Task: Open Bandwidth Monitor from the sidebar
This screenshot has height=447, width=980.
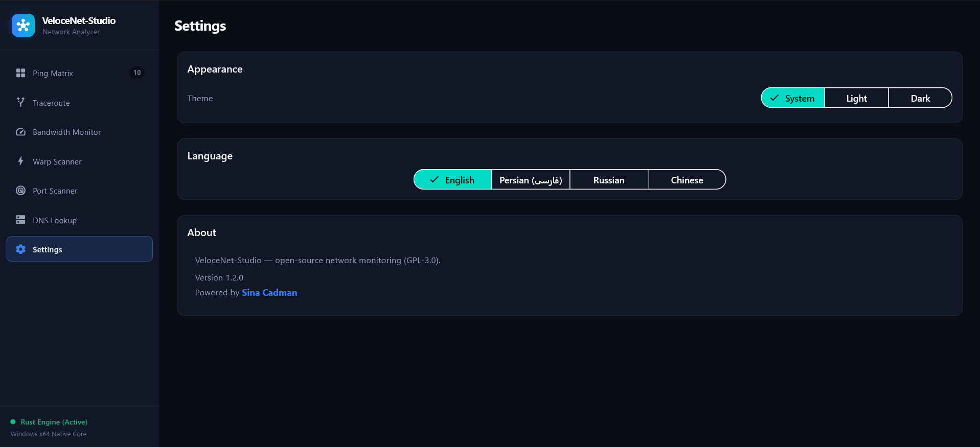Action: (80, 132)
